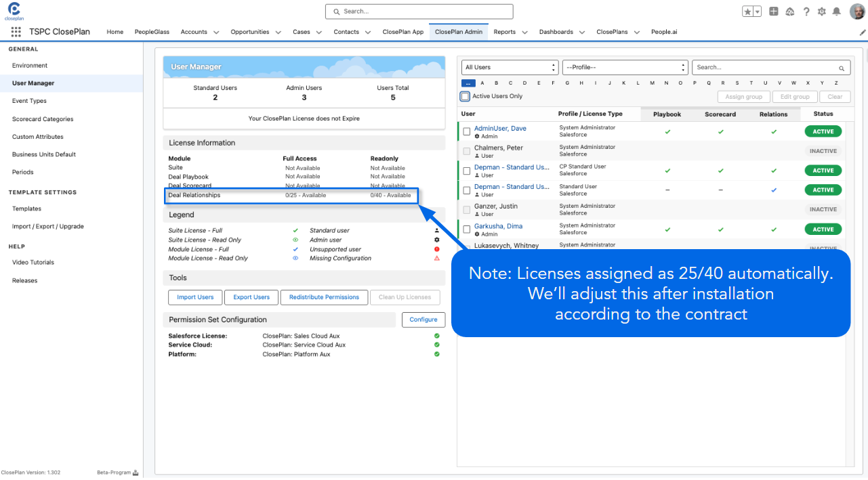Viewport: 868px width, 480px height.
Task: Expand the Dashboards tab chevron
Action: pyautogui.click(x=582, y=32)
